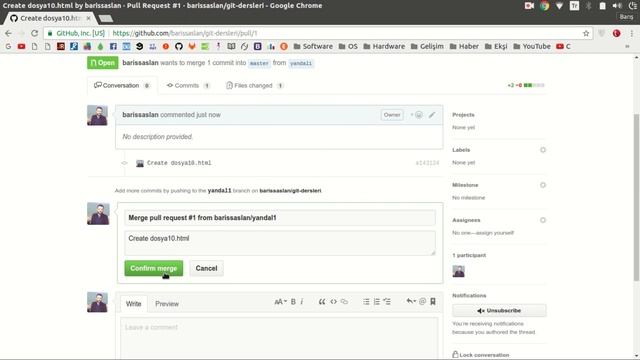Select the Write tab in comment box
Screen dimensions: 640x360
[133, 304]
